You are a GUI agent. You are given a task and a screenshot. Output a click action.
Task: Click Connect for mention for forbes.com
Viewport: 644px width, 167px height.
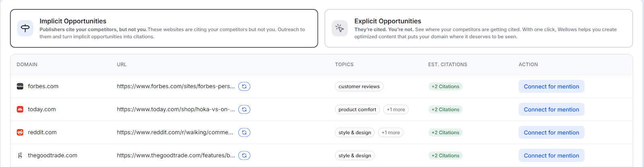[x=551, y=86]
